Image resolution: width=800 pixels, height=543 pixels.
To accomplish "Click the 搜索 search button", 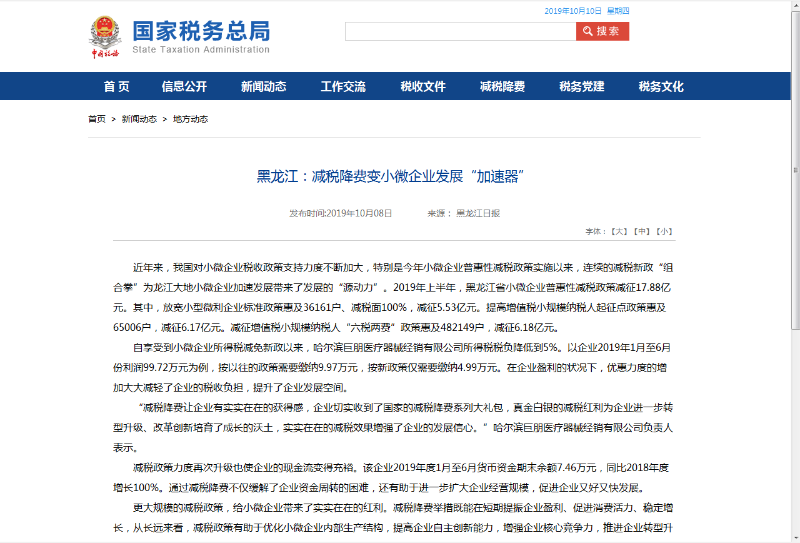I will (x=602, y=31).
